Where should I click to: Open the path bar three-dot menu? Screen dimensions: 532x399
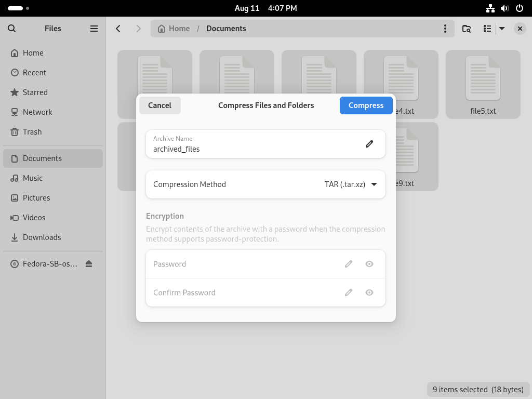coord(445,29)
